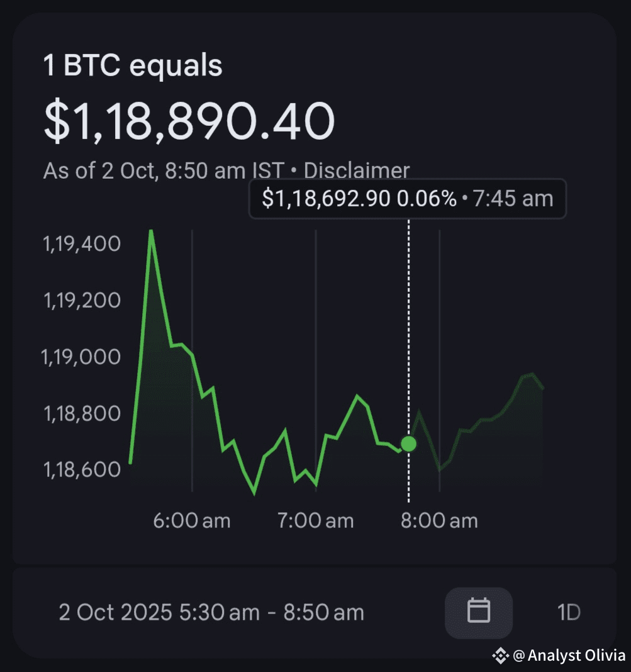Click the 6:00 am time axis label
Image resolution: width=631 pixels, height=672 pixels.
coord(192,521)
